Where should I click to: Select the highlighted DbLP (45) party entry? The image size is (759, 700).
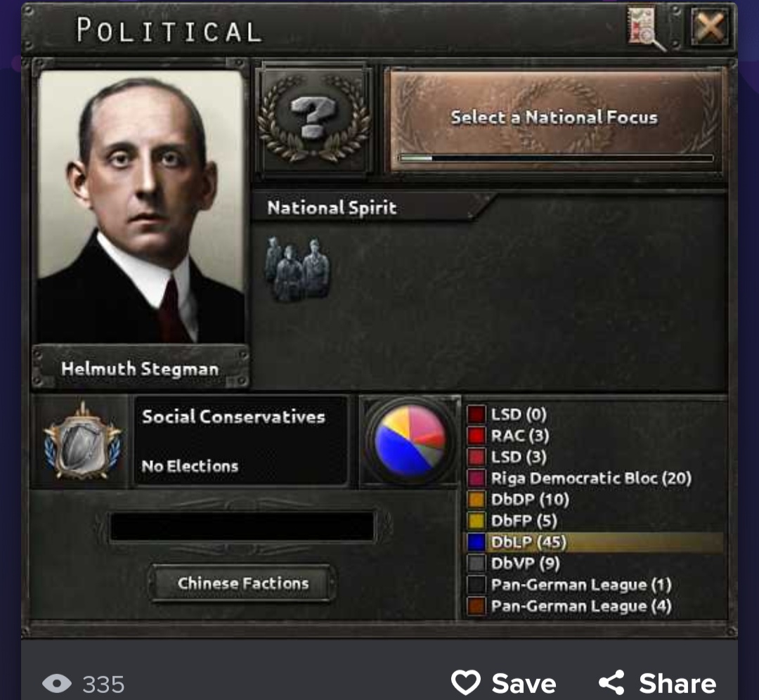click(x=595, y=542)
